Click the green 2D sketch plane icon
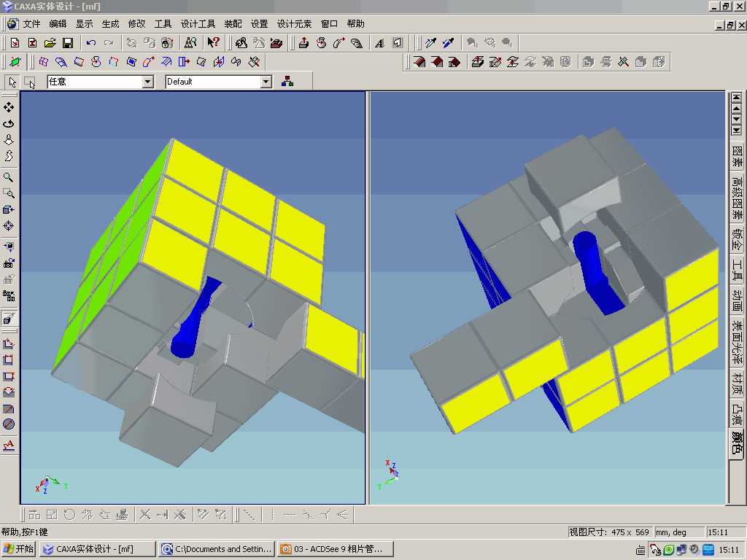 click(x=15, y=62)
